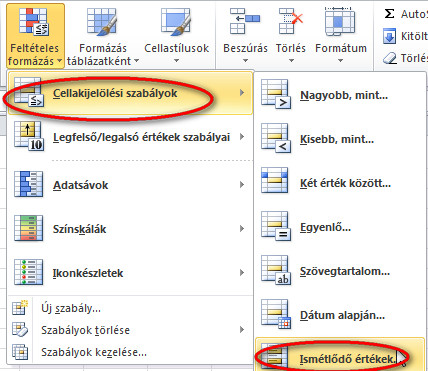Select Dátum alapján... rule
The height and width of the screenshot is (371, 428).
[x=340, y=315]
